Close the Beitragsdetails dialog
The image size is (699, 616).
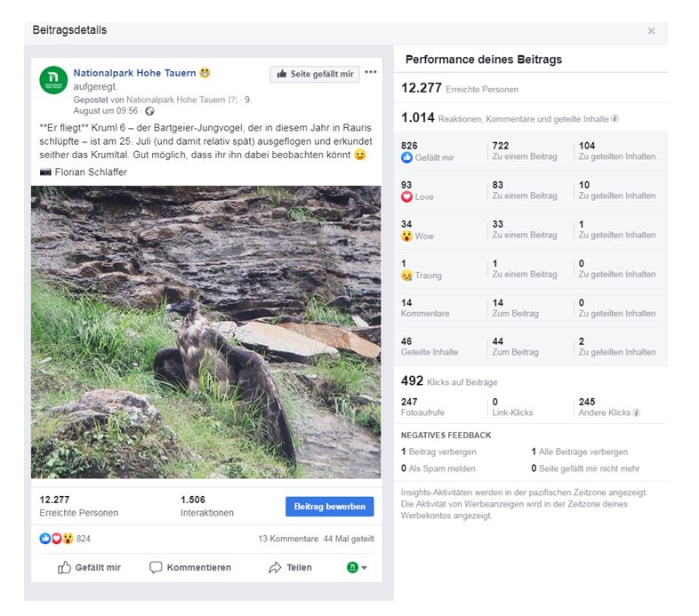[x=651, y=31]
